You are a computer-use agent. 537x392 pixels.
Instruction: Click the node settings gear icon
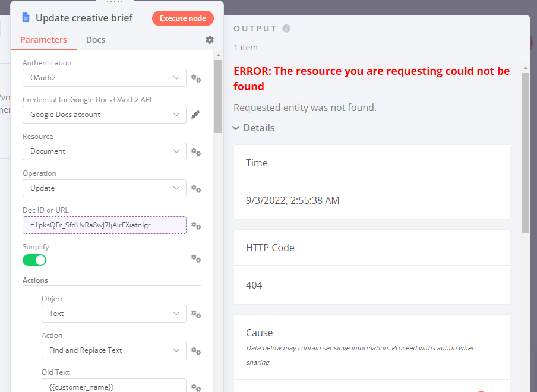210,40
